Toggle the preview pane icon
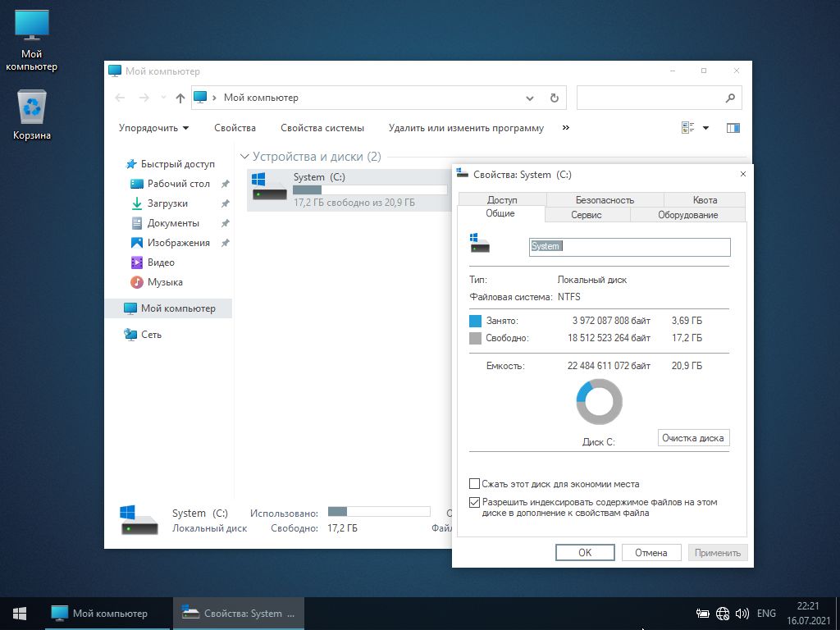The height and width of the screenshot is (630, 840). point(733,128)
